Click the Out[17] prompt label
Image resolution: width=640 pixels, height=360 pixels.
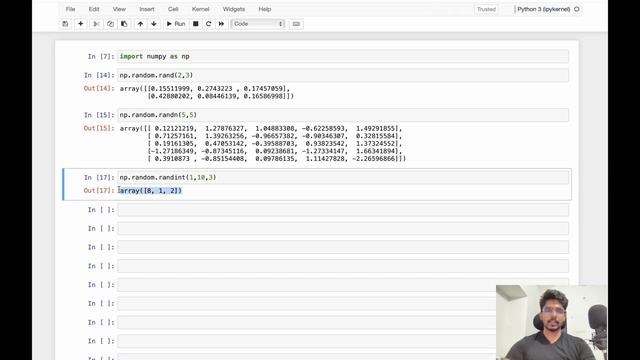point(99,191)
